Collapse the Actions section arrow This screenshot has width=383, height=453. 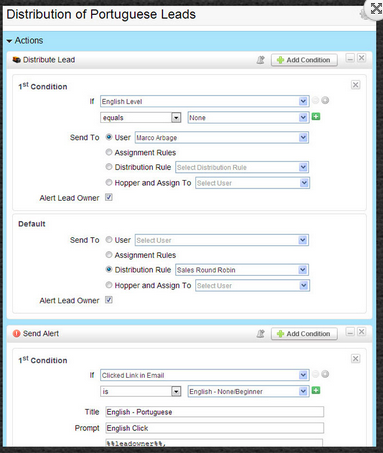point(9,41)
